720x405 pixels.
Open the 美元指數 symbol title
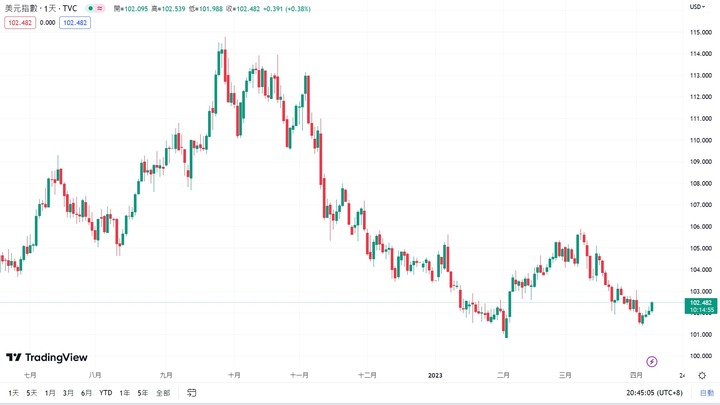coord(22,8)
